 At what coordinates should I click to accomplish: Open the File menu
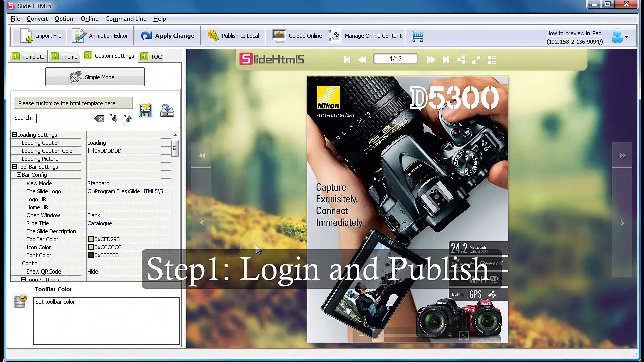pos(15,19)
